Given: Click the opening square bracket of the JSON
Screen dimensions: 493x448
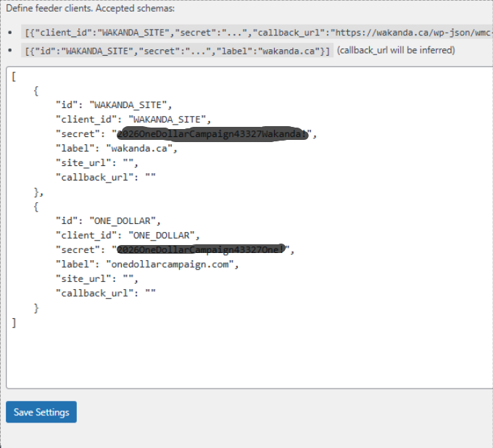Looking at the screenshot, I should coord(14,75).
